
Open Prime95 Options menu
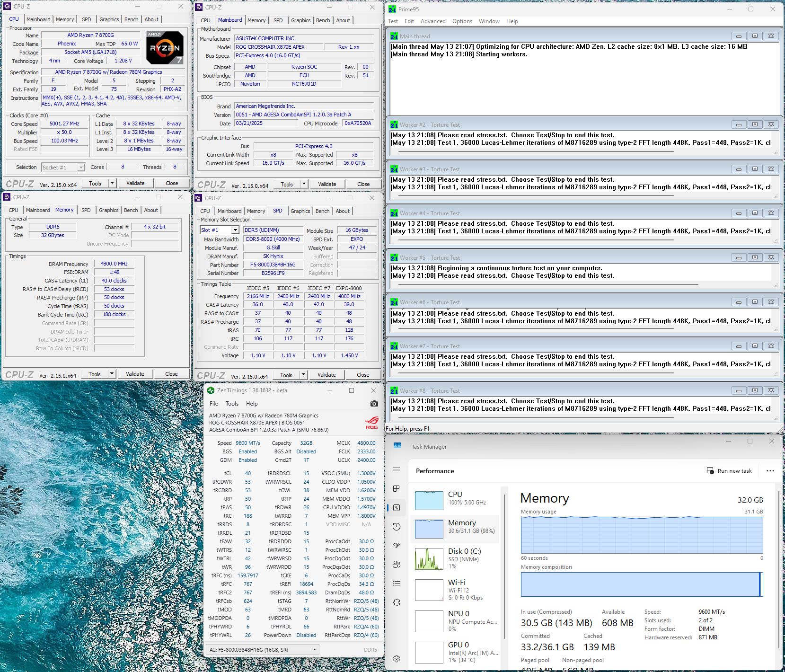coord(462,21)
